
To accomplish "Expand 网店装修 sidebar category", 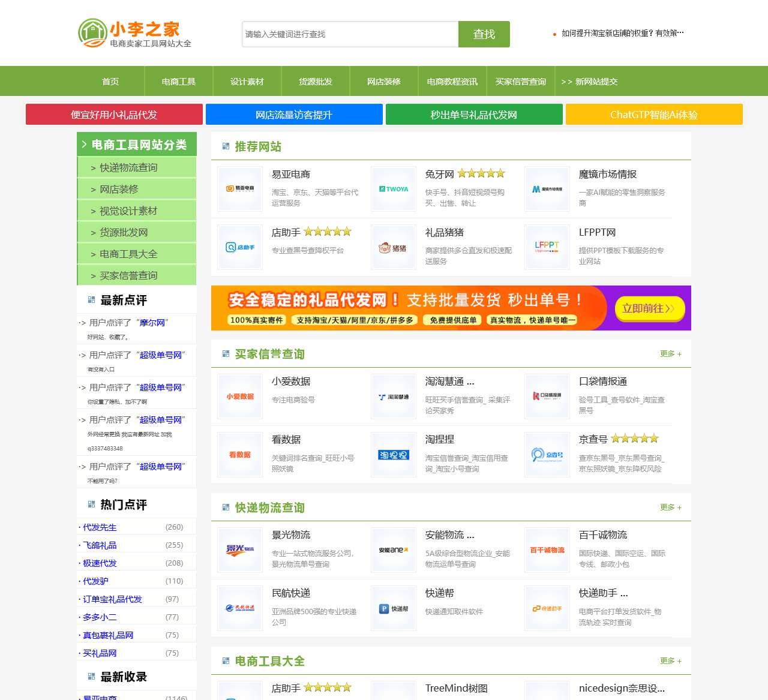I will pos(137,189).
